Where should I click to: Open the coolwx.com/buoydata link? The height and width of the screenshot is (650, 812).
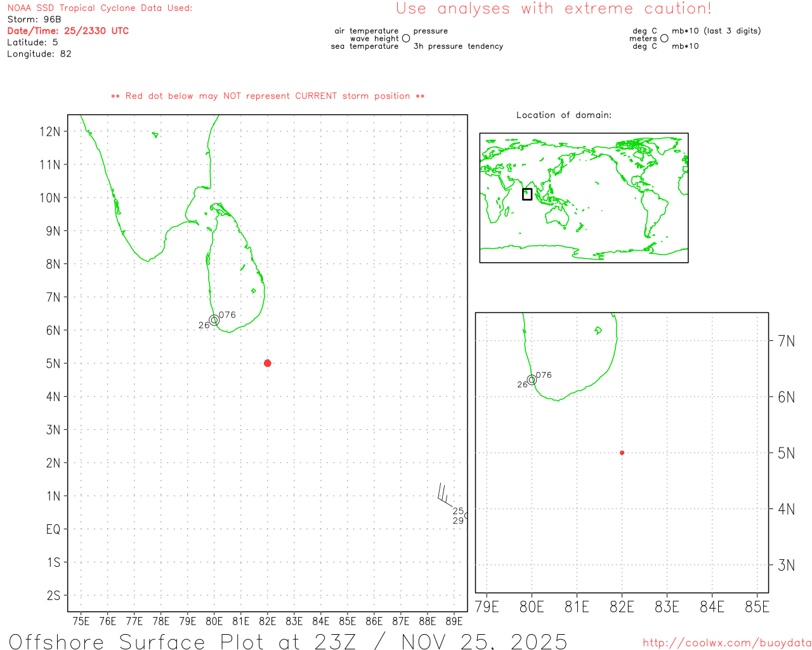coord(727,643)
